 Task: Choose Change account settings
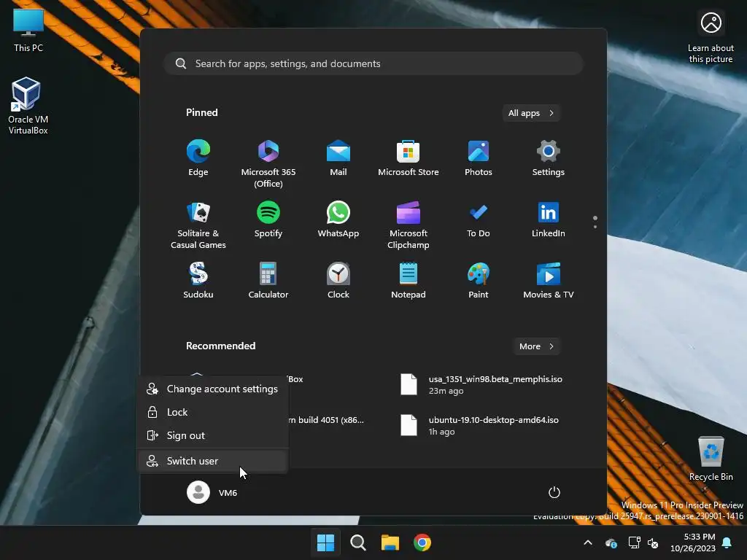pos(212,389)
